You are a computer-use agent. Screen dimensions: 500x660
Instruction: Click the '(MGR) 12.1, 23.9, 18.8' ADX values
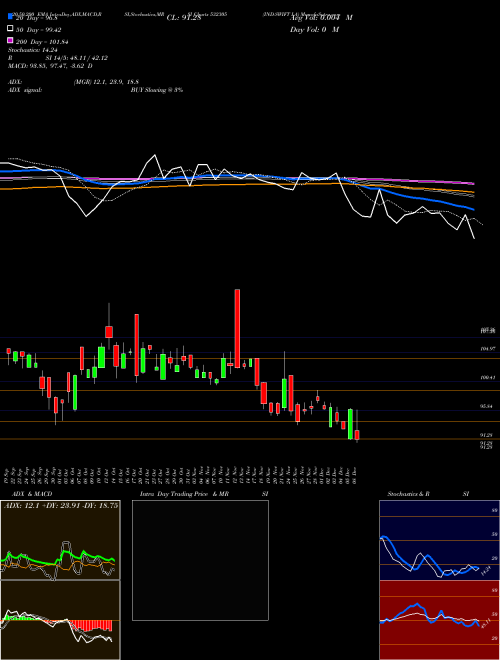(106, 82)
